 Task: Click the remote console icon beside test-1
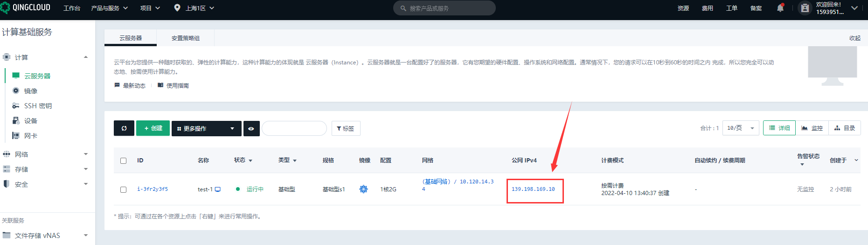tap(218, 189)
